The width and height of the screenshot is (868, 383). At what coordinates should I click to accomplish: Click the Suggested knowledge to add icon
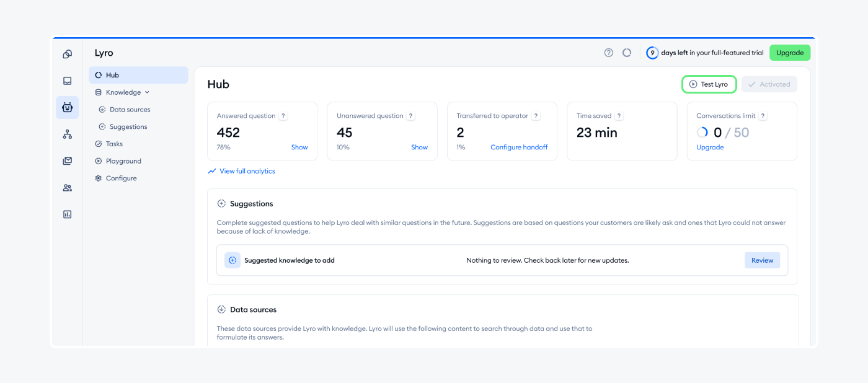tap(232, 260)
